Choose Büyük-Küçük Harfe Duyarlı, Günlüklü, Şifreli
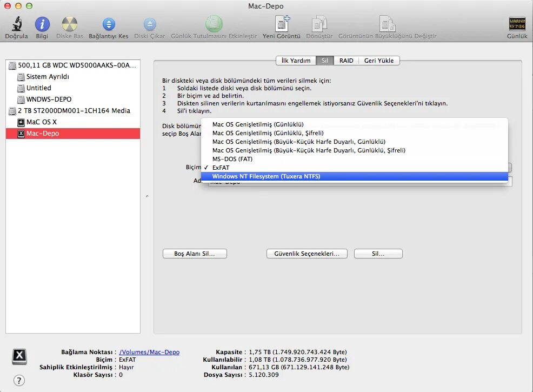 (x=355, y=150)
